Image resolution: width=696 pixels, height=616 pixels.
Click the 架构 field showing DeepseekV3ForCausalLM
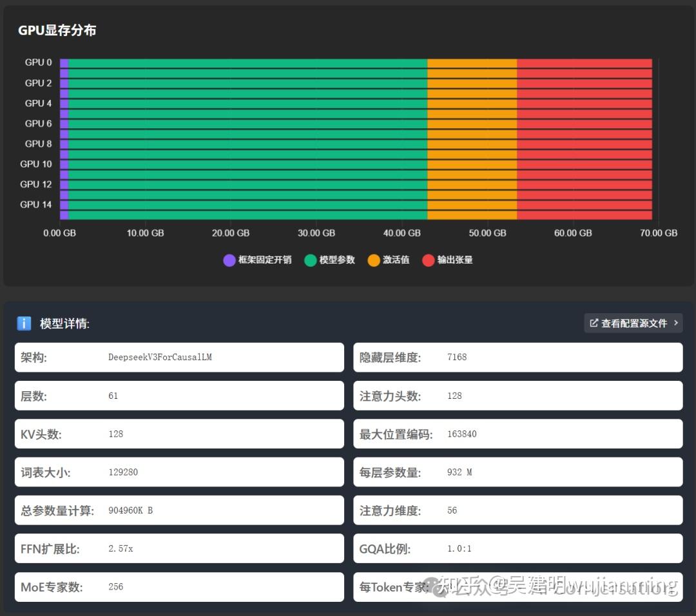tap(179, 357)
